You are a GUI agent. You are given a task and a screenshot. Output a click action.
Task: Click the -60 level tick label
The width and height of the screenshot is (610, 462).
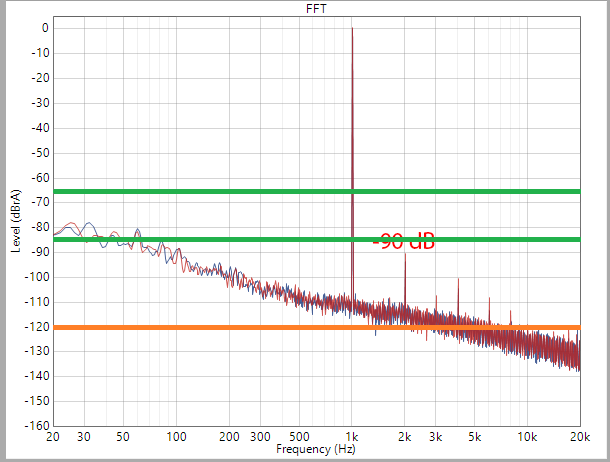coord(40,178)
